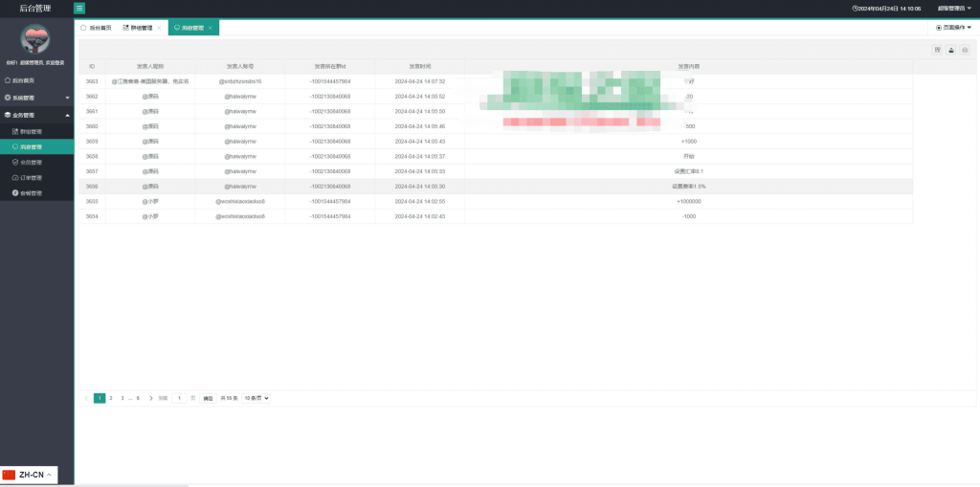The image size is (980, 487).
Task: Click the timestamp 2024-04-24 14:07:32
Action: tap(420, 81)
